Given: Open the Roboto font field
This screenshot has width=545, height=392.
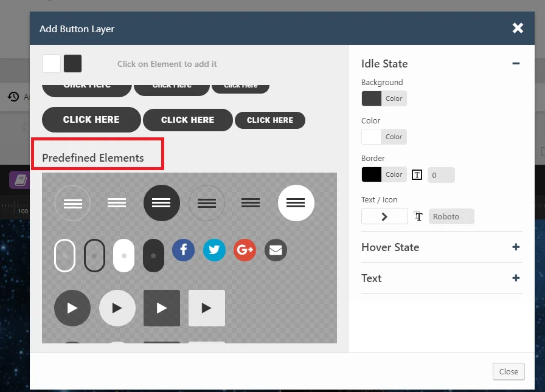Looking at the screenshot, I should (451, 216).
